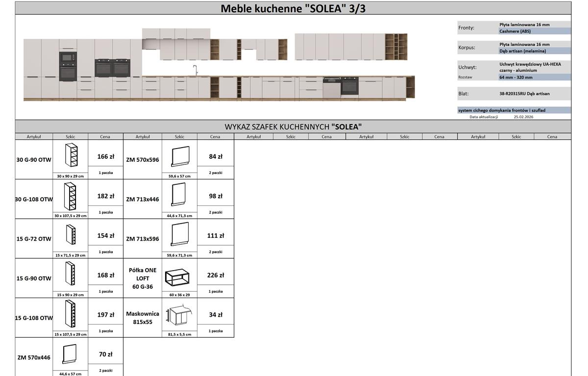Click dimensions '15 x 90 x 29 cm'
Screen dimensions: 588x376
(x=70, y=295)
